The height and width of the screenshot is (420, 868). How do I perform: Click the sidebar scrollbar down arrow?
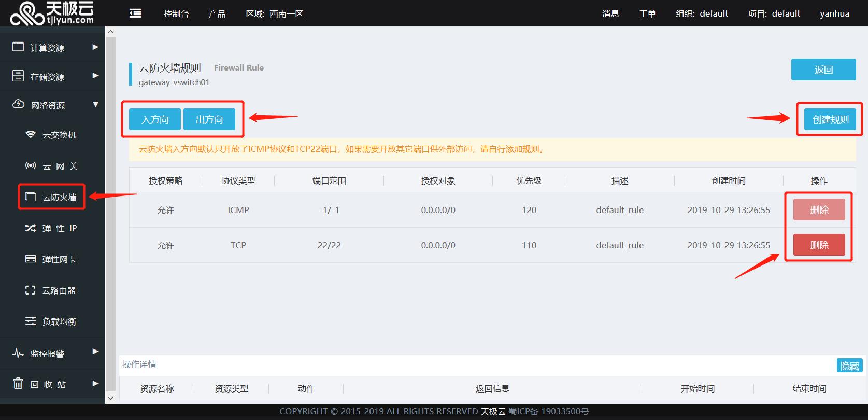click(110, 398)
